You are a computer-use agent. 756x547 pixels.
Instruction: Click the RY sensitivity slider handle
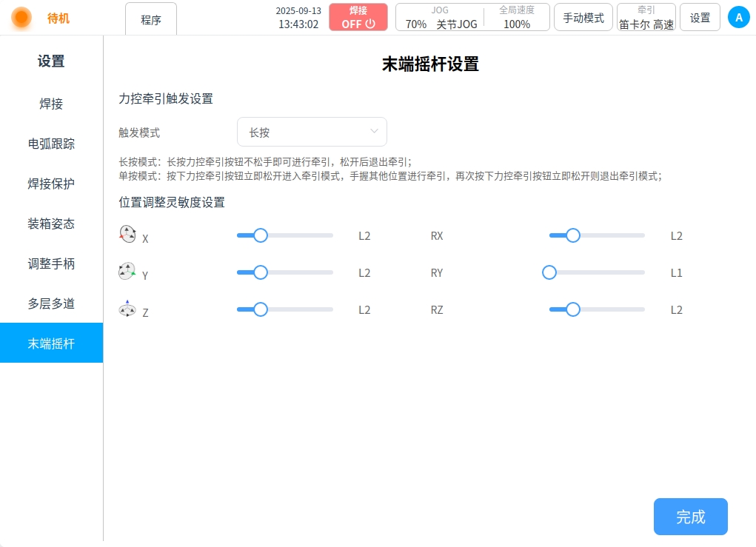[549, 272]
